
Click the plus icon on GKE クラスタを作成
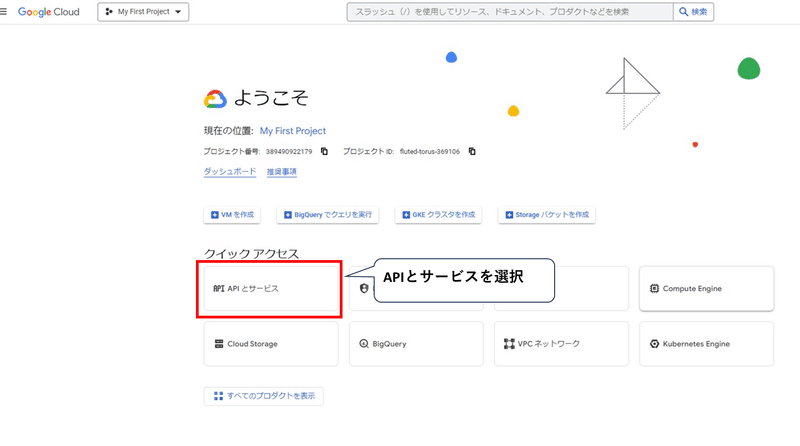coord(406,215)
